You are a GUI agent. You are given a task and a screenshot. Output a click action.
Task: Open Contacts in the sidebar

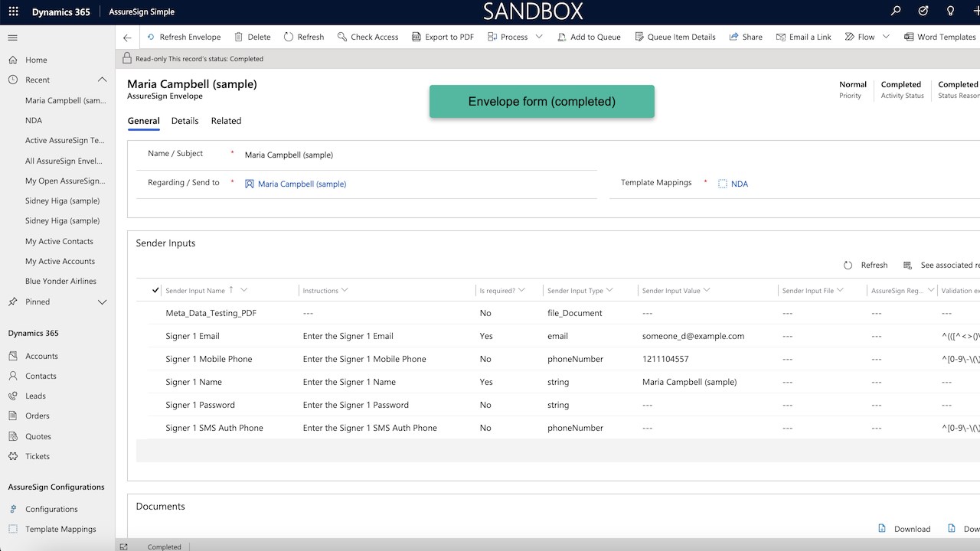(x=41, y=376)
